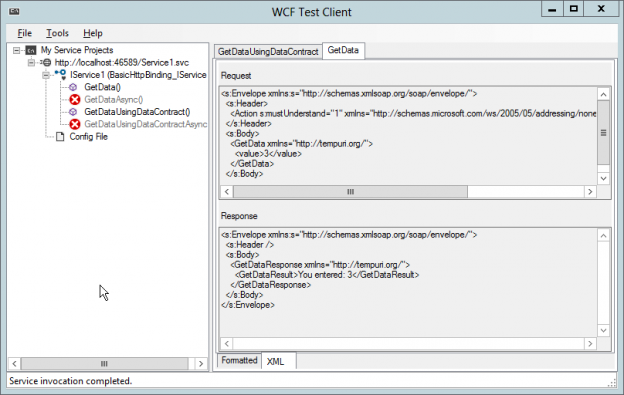The height and width of the screenshot is (395, 624).
Task: Open the Tools menu
Action: [57, 33]
